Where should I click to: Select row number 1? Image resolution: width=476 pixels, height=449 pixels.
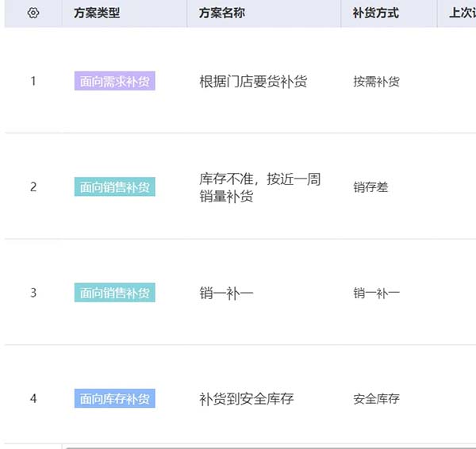pyautogui.click(x=33, y=81)
